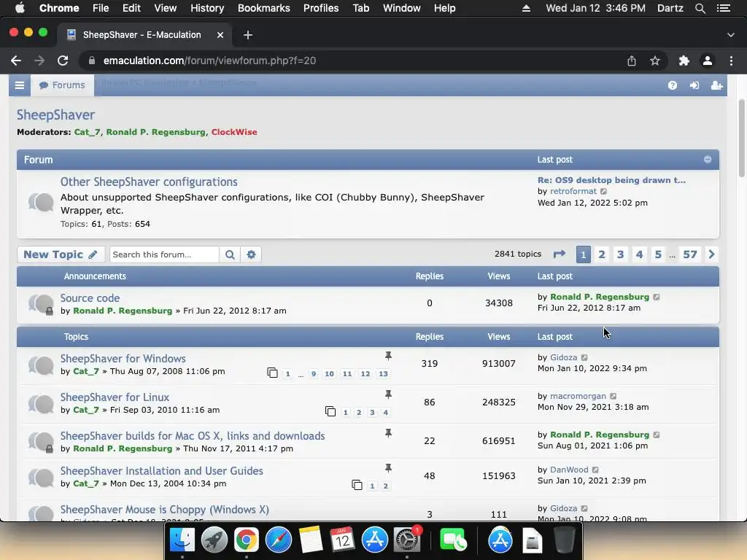Go to page 57 of the topic list

pos(690,254)
